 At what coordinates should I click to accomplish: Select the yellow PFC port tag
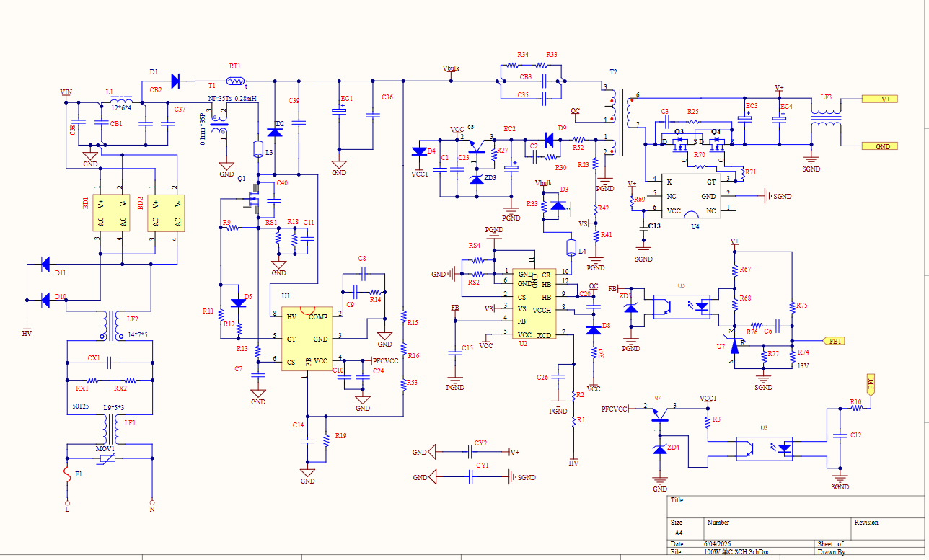point(871,384)
